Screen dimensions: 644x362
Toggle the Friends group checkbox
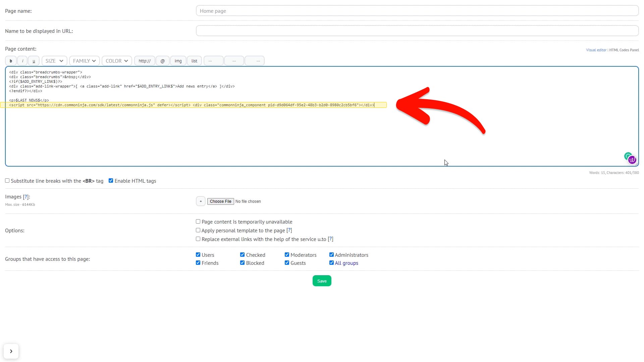pyautogui.click(x=198, y=263)
